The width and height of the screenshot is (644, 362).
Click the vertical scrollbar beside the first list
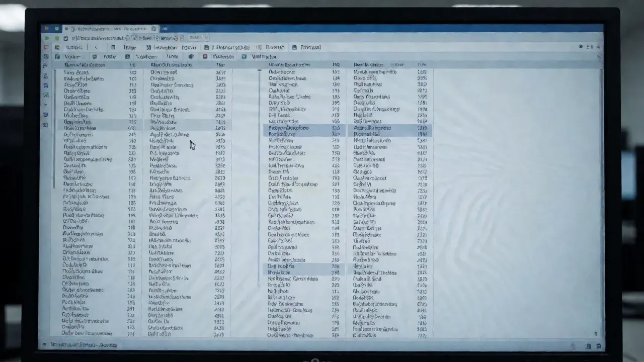[55, 129]
